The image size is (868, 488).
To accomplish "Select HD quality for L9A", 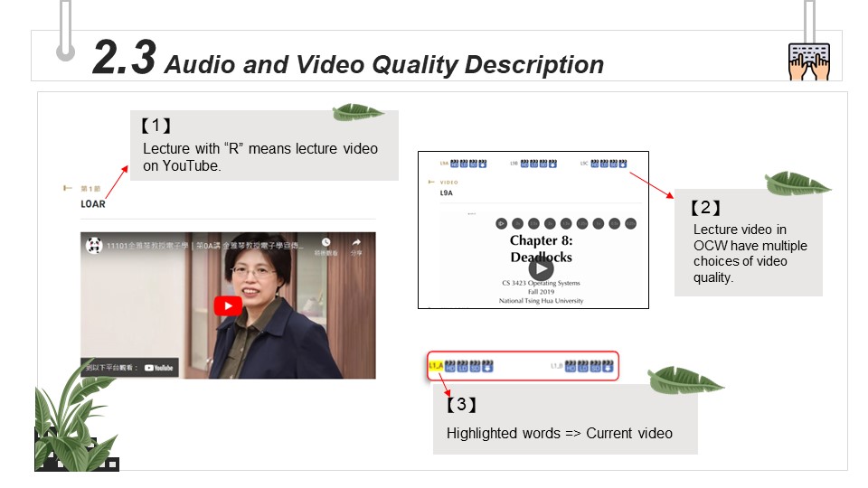I will [x=454, y=164].
